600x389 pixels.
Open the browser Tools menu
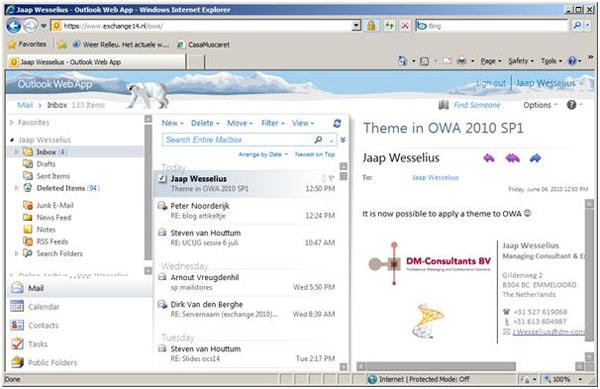551,61
